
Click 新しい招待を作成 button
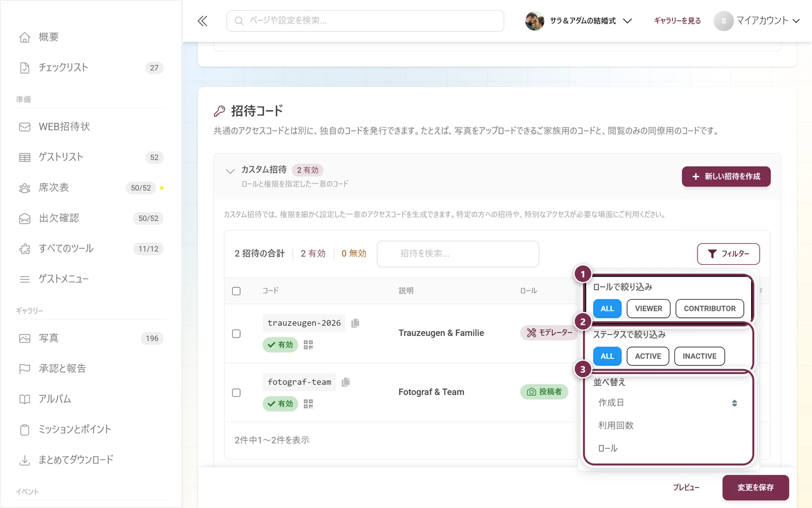(x=726, y=177)
